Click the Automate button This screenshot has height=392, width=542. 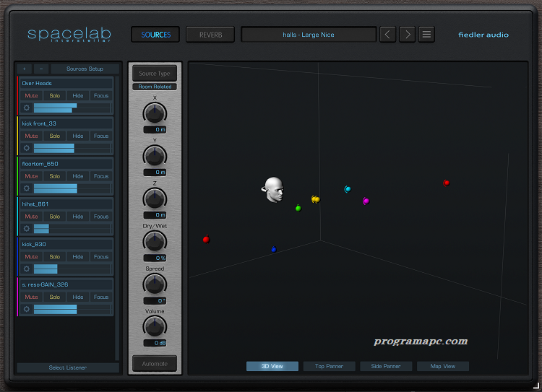pyautogui.click(x=155, y=364)
